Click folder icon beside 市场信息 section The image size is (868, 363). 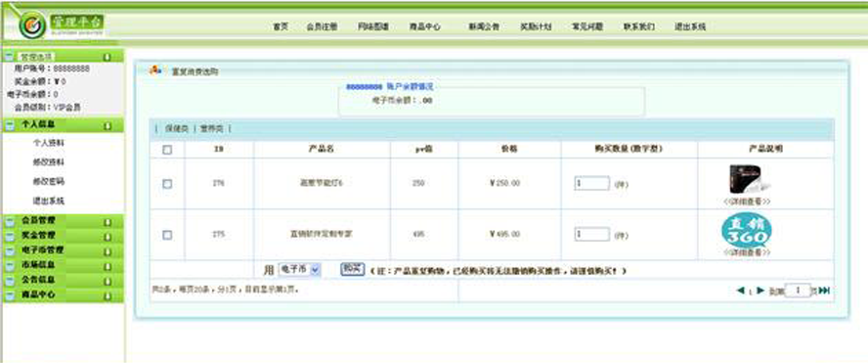[x=10, y=265]
